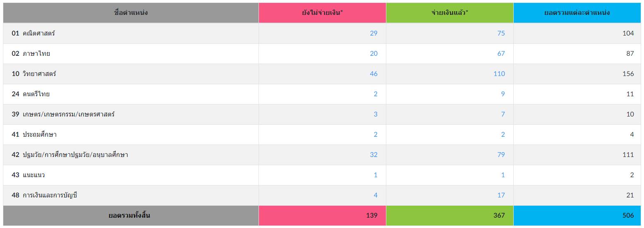Open unpaid count 29 for คณิตศาสตร์
The width and height of the screenshot is (644, 228).
tap(373, 33)
